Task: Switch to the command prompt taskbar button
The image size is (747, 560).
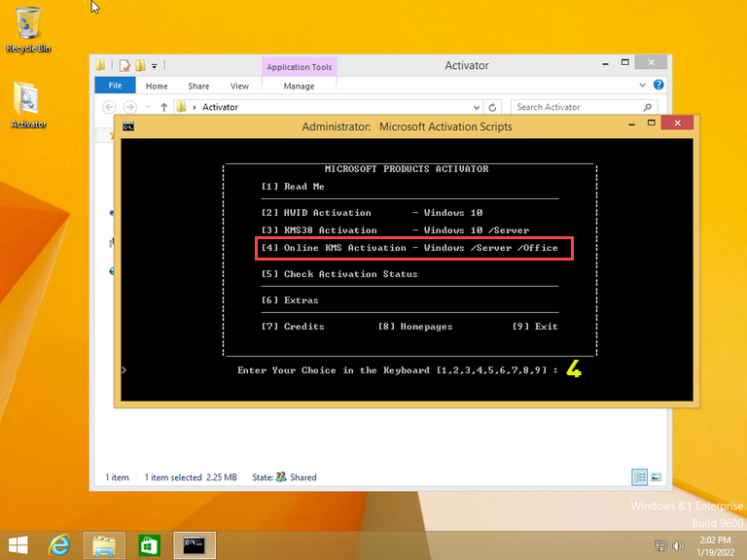Action: pos(195,545)
